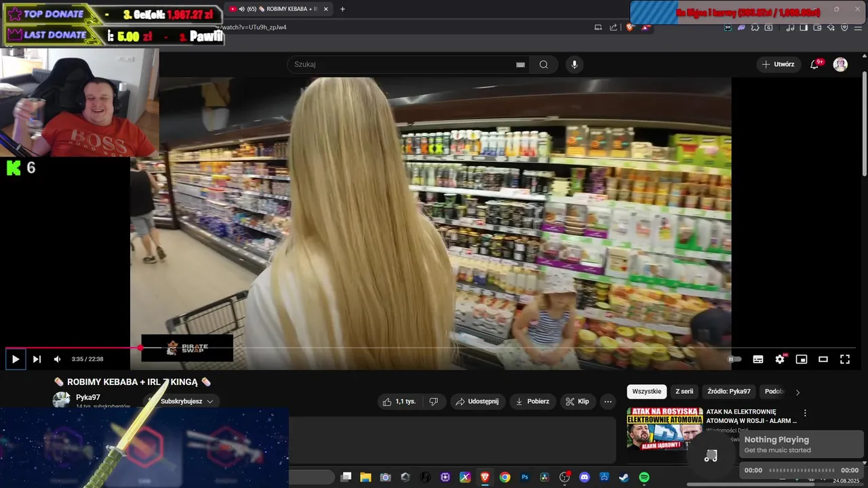Image resolution: width=868 pixels, height=488 pixels.
Task: Click the Task View taskbar icon
Action: [x=346, y=477]
